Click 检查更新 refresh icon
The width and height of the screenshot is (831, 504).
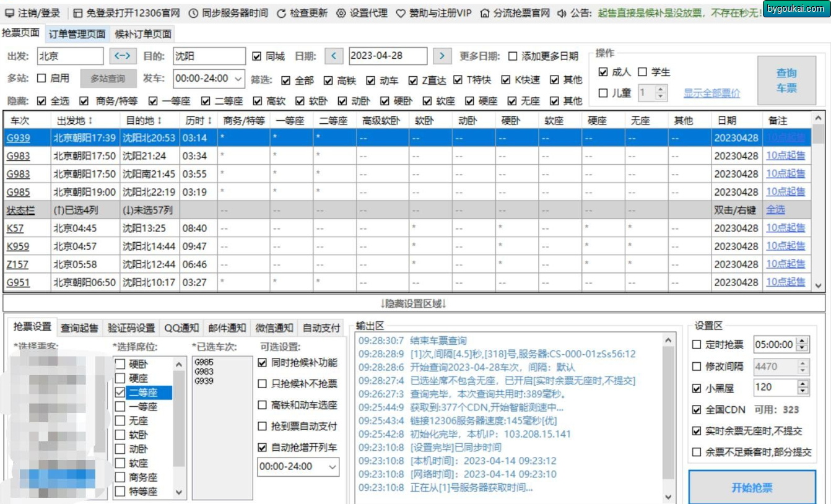point(281,13)
